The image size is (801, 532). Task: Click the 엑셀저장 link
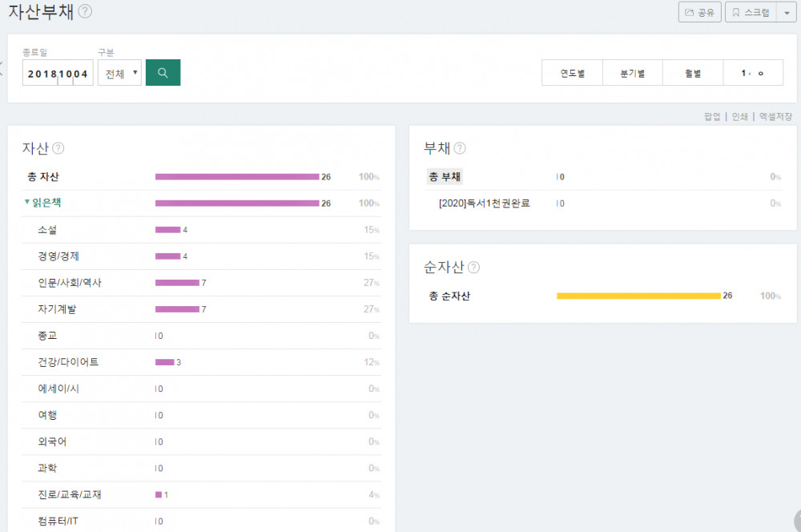point(775,116)
